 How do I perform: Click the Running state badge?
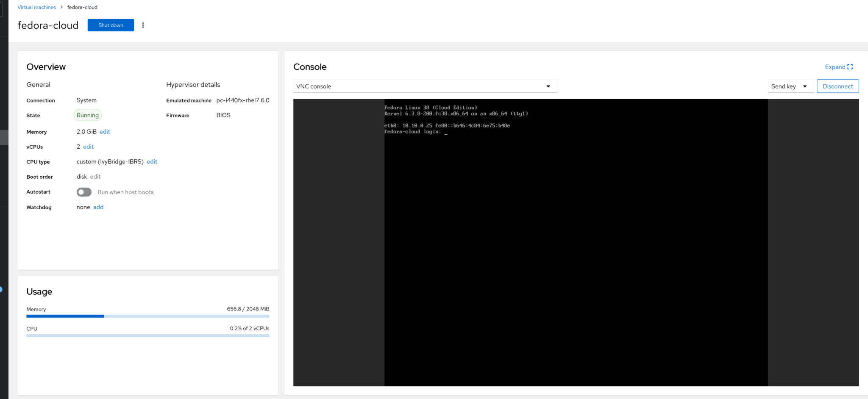(87, 115)
